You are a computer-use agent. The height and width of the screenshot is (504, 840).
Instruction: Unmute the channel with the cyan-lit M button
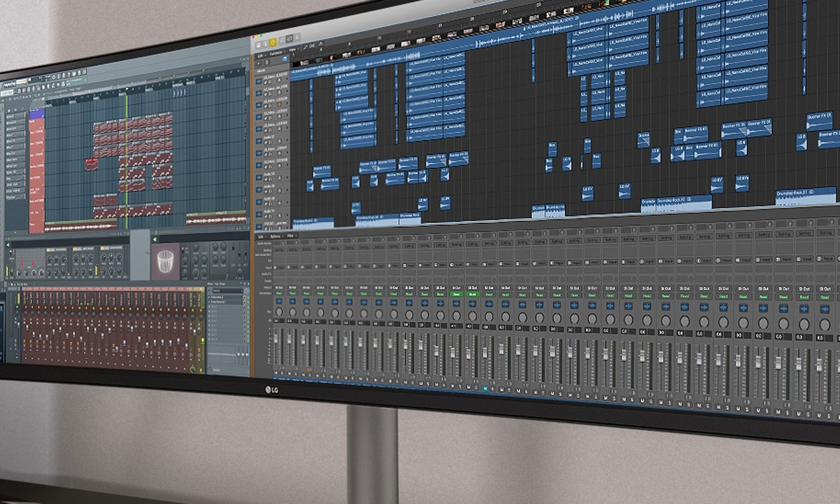tap(485, 388)
